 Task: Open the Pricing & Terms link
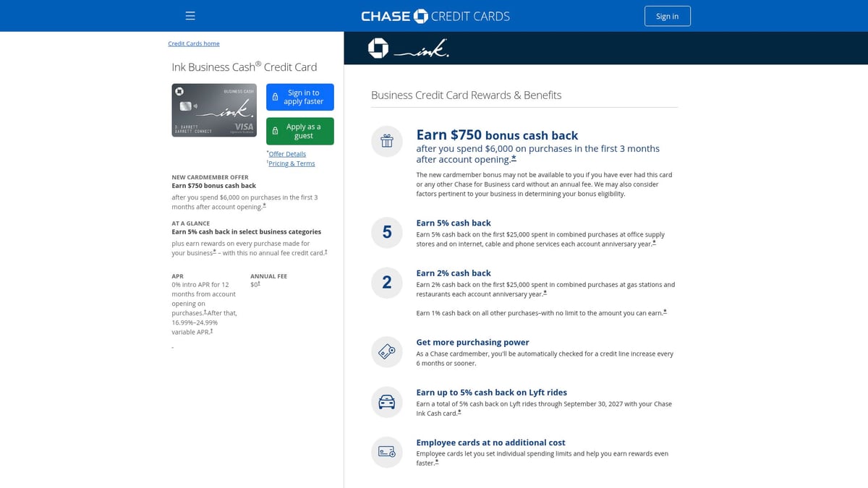[292, 163]
